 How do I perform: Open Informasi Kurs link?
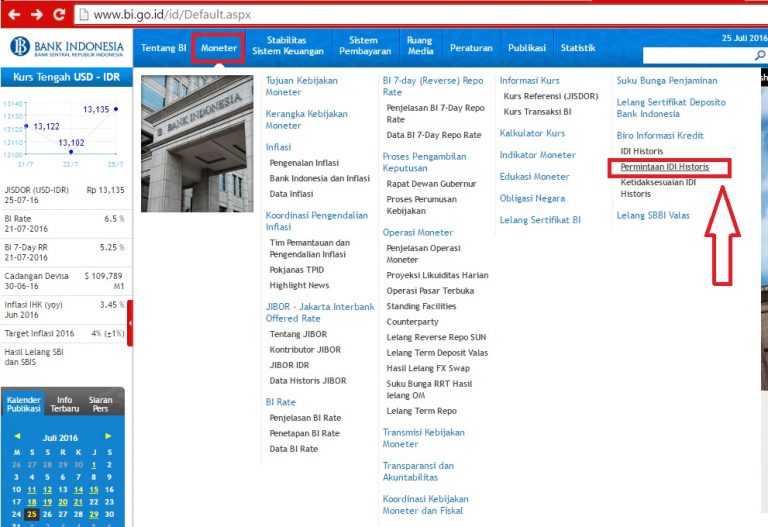(x=529, y=81)
